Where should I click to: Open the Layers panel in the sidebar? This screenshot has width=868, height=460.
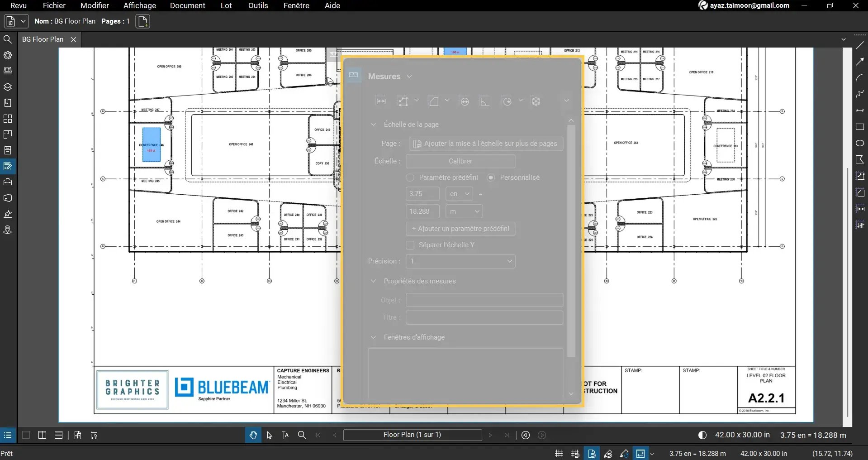click(8, 87)
